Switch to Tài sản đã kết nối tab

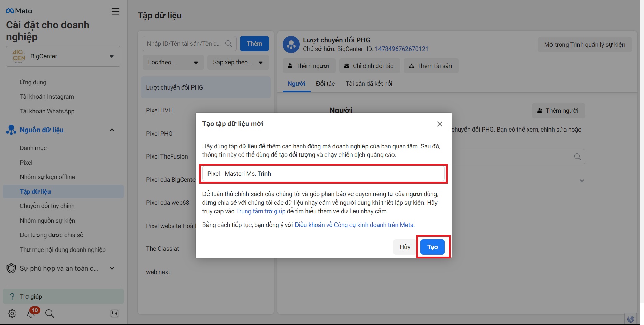point(369,84)
